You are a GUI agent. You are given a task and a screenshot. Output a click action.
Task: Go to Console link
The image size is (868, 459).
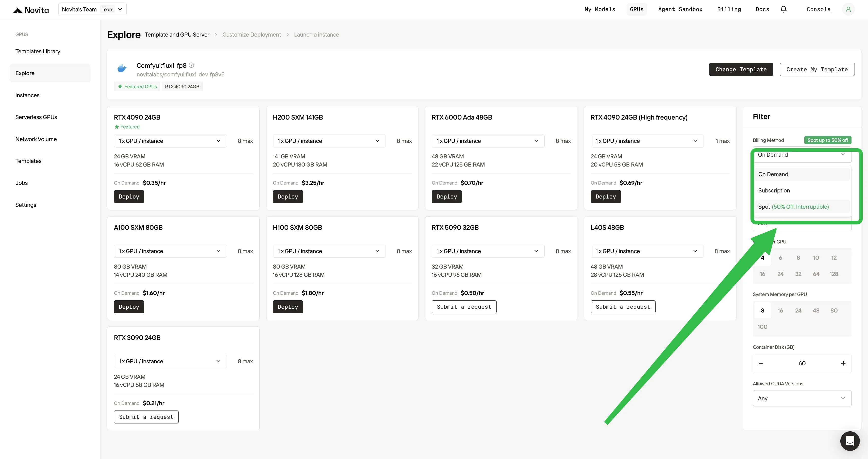818,9
